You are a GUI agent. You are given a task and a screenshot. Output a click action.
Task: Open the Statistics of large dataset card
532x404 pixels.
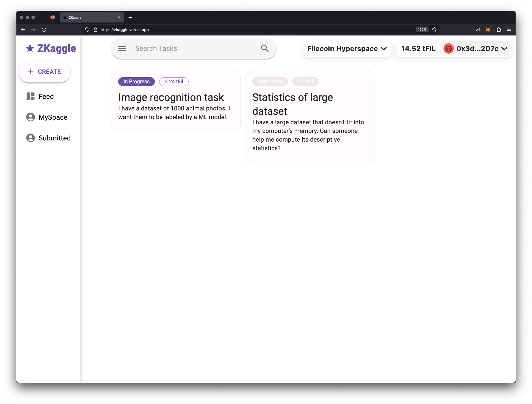pos(310,117)
